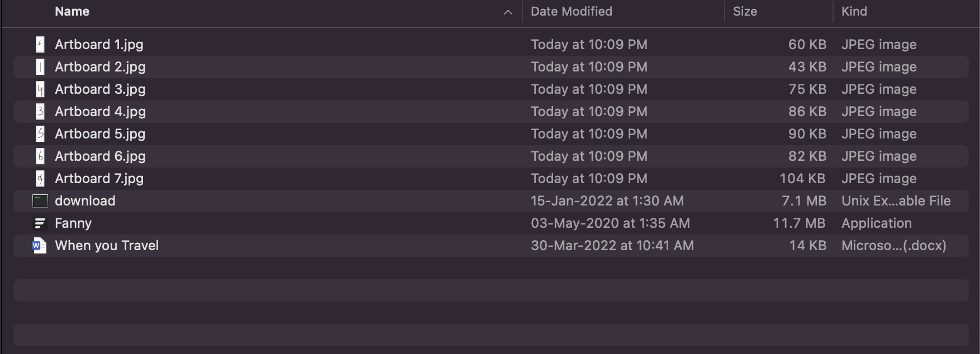Sort files by the Date Modified column header

pyautogui.click(x=571, y=11)
